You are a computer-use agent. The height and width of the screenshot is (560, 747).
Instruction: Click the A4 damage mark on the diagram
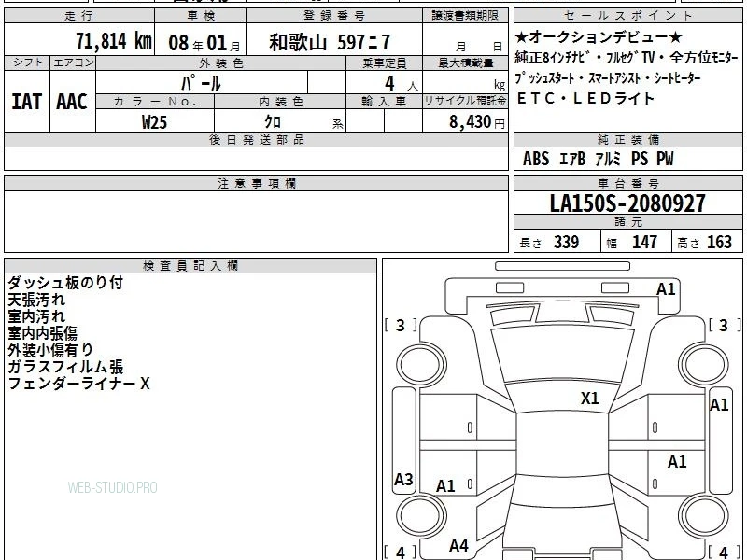click(458, 546)
